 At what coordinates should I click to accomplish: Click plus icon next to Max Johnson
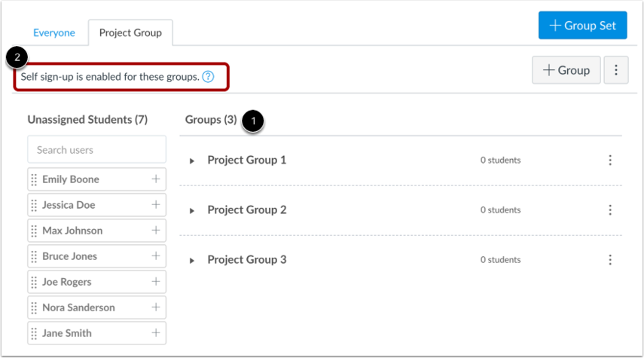coord(156,231)
